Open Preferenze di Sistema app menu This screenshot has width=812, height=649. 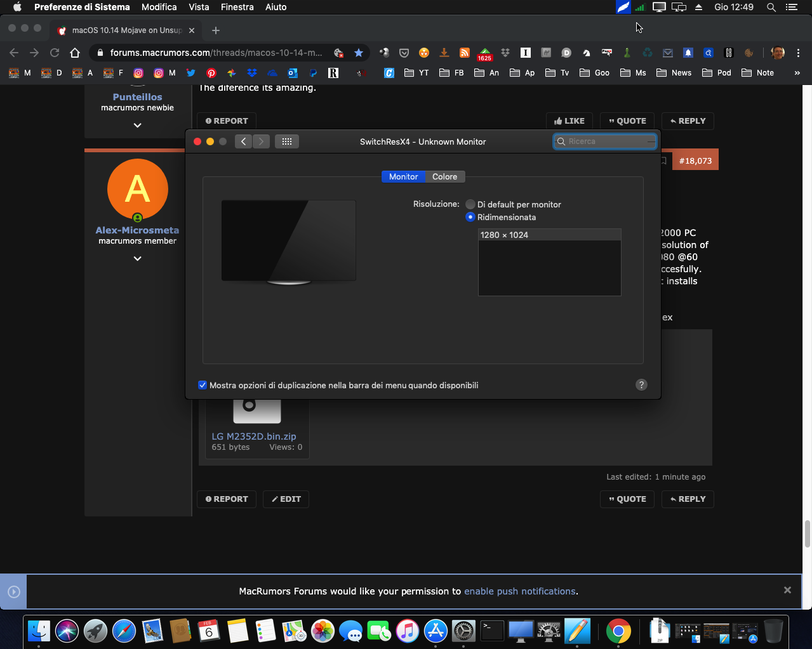(x=82, y=7)
